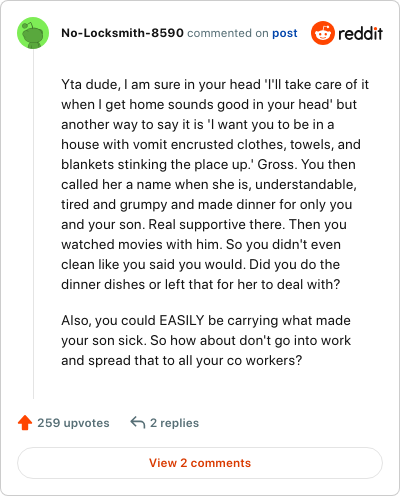Click the line ending "to deal with?"
Screen dimensions: 400x496
201,285
